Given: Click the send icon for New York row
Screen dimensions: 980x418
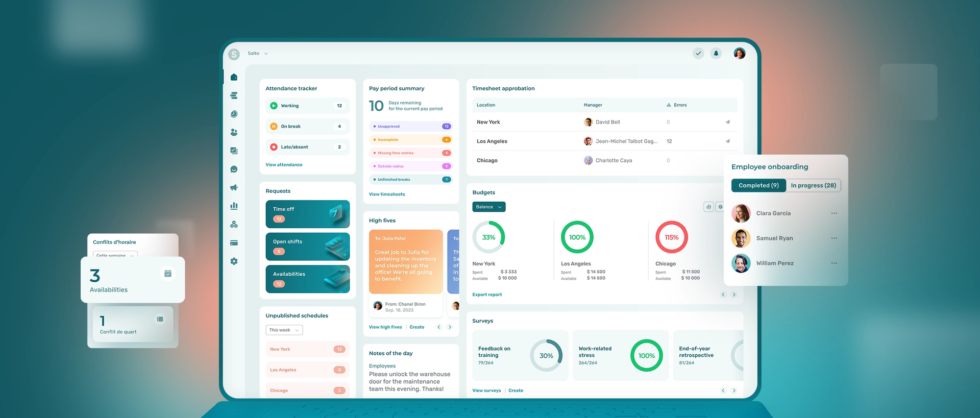Looking at the screenshot, I should click(727, 122).
